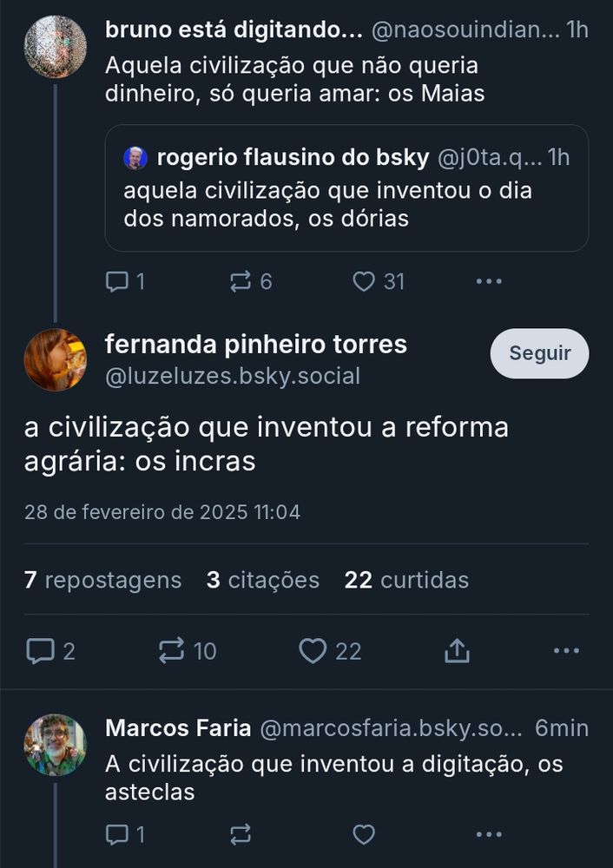The image size is (613, 868).
Task: Open Marcos Faria's profile picture
Action: 56,745
